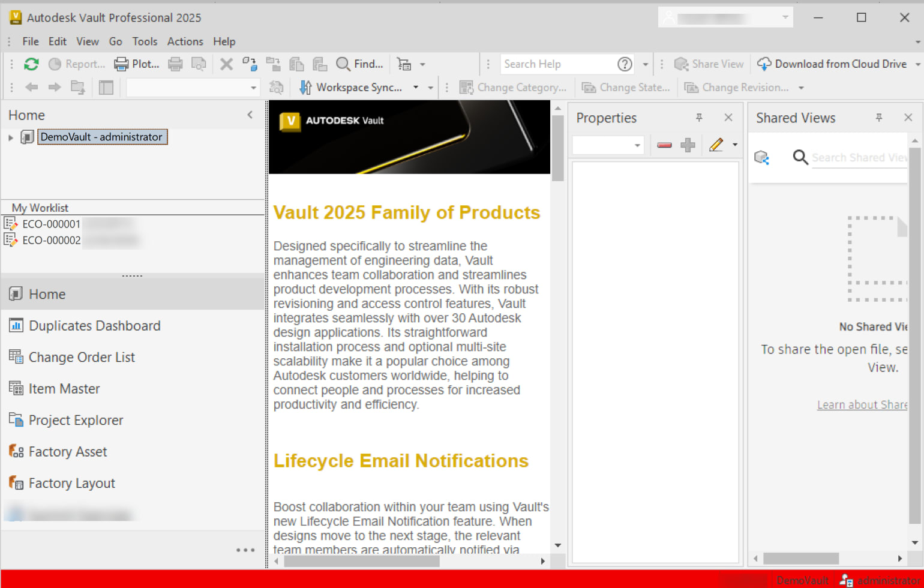This screenshot has width=924, height=588.
Task: Click the plus icon in Properties
Action: click(688, 145)
